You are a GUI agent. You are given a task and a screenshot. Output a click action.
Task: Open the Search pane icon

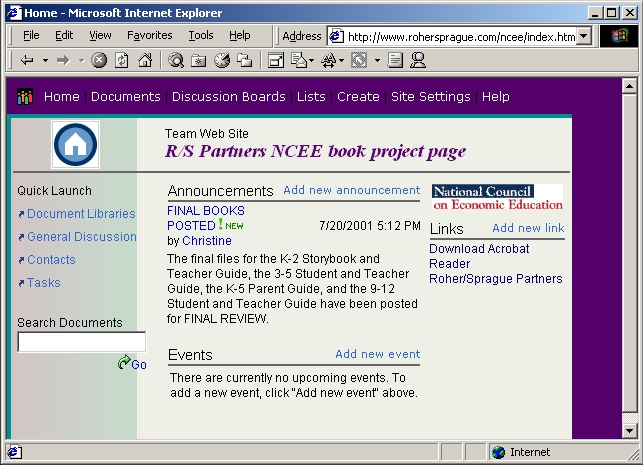tap(176, 60)
